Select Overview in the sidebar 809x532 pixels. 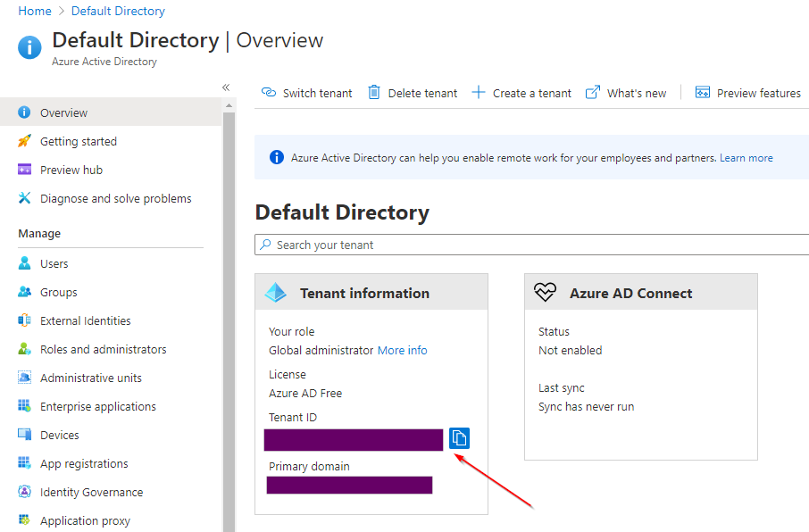pos(111,112)
